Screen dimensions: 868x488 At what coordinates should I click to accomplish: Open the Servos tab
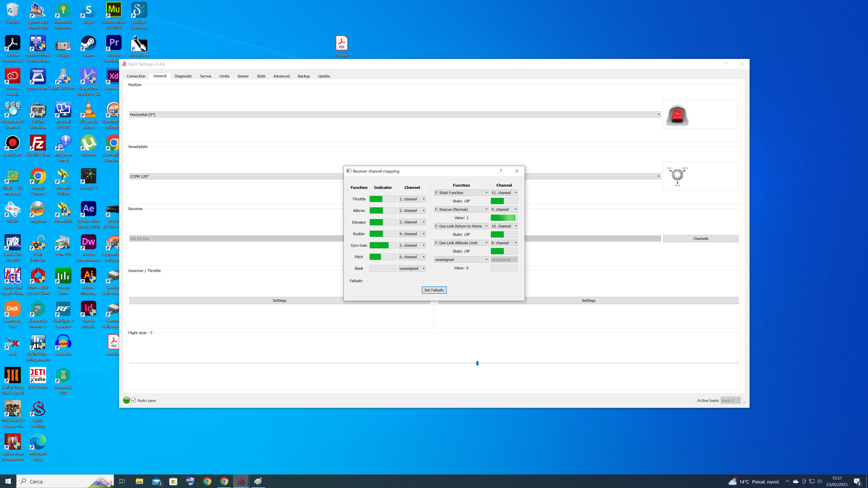tap(205, 76)
